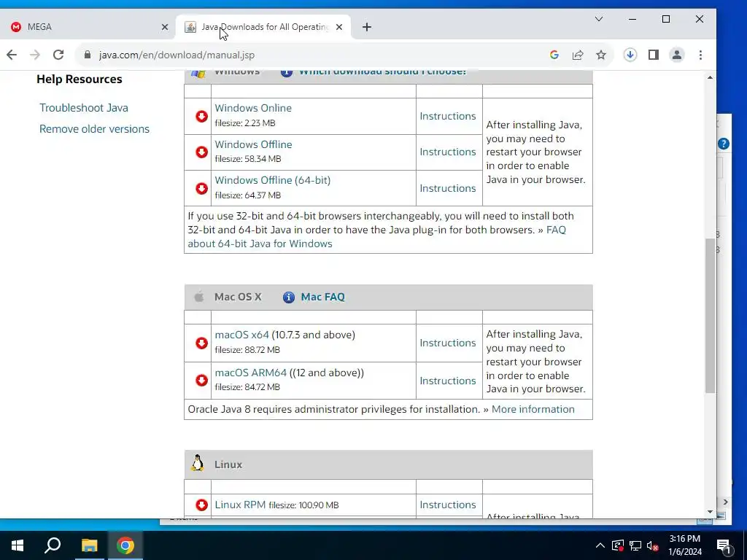Screen dimensions: 747x560
Task: Open the Troubleshoot Java link
Action: (x=84, y=108)
